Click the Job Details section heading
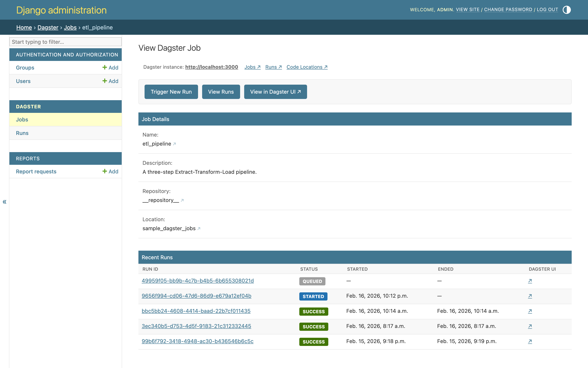This screenshot has height=368, width=588. [156, 119]
